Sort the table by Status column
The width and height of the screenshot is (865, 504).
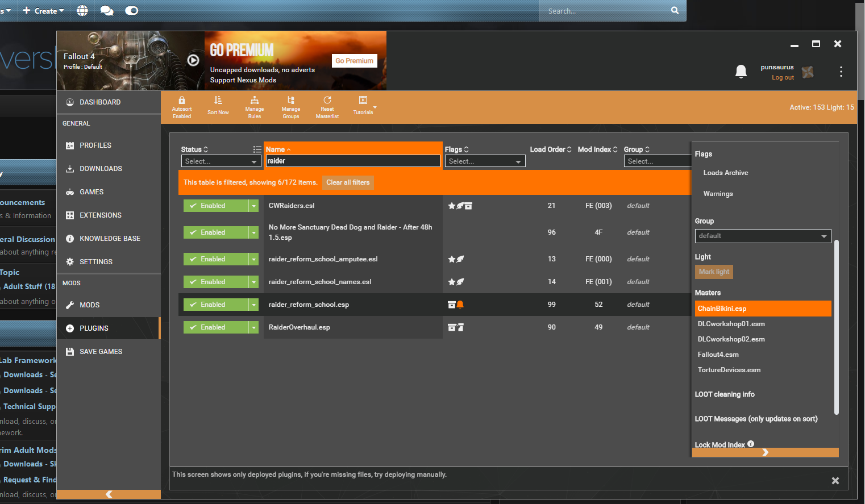coord(194,149)
